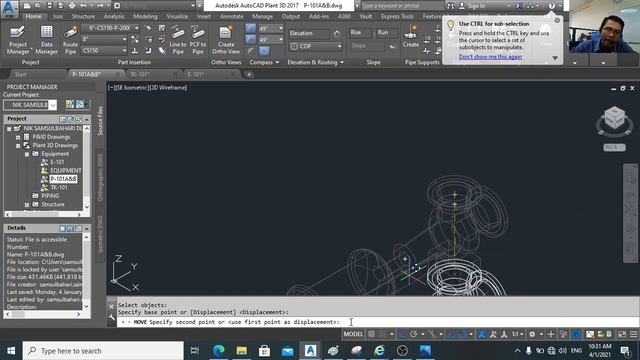The image size is (640, 360).
Task: Toggle clean screen icon in status bar
Action: tap(622, 334)
